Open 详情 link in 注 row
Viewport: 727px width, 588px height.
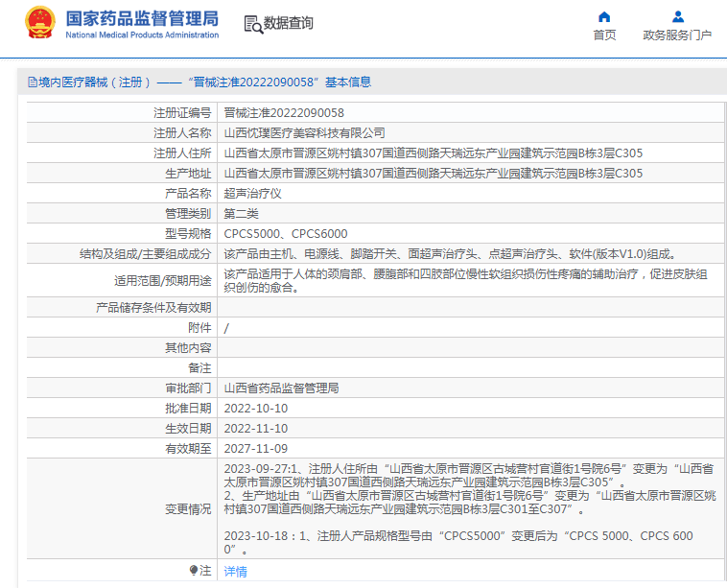pyautogui.click(x=236, y=572)
